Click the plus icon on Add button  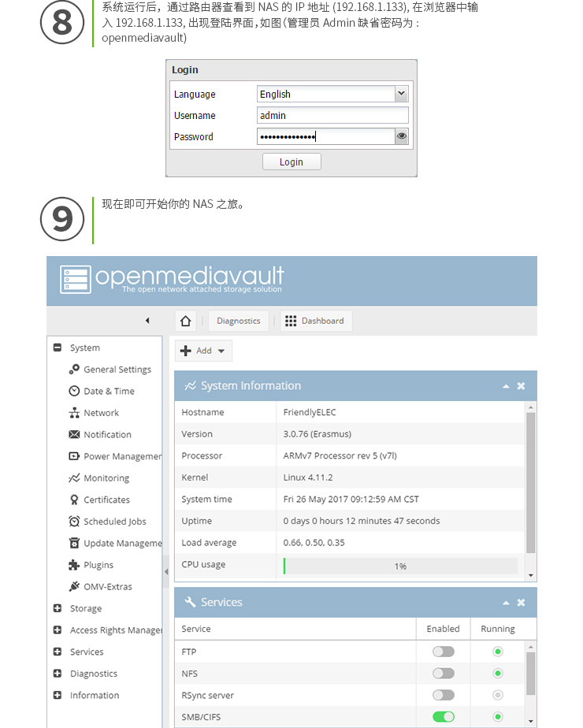(185, 351)
